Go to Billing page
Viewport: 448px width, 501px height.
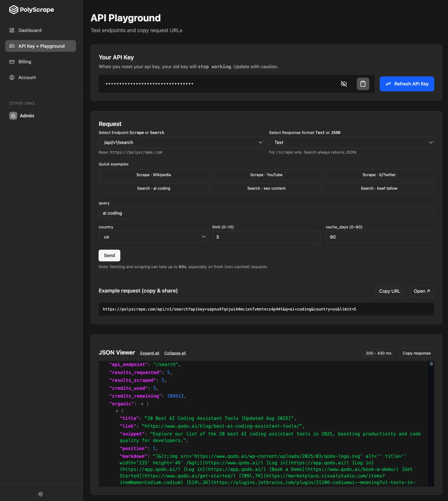coord(41,62)
